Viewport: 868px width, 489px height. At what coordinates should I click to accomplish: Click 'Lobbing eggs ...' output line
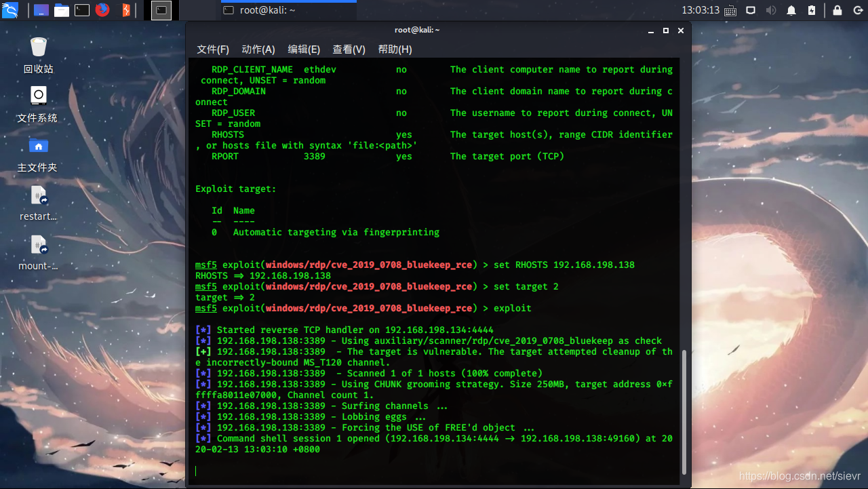pyautogui.click(x=311, y=416)
